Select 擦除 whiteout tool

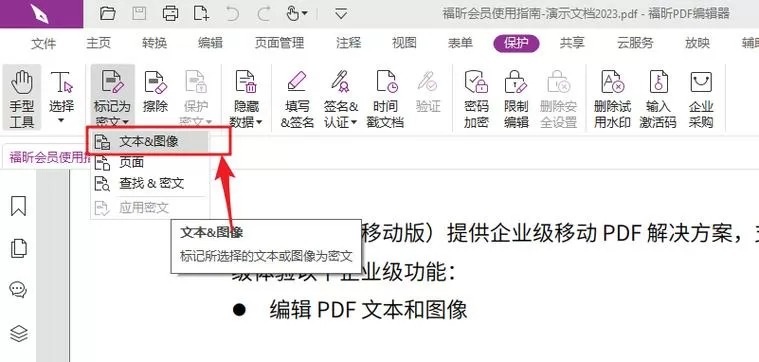pyautogui.click(x=155, y=92)
